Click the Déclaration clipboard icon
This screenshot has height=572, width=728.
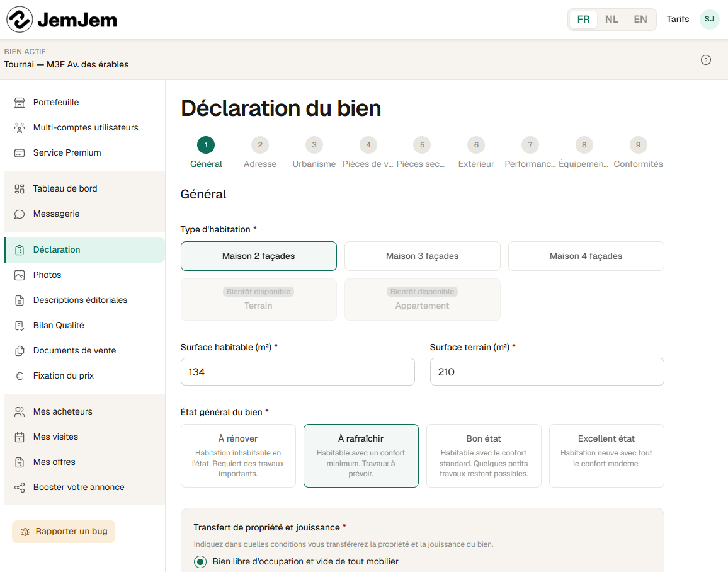coord(20,250)
